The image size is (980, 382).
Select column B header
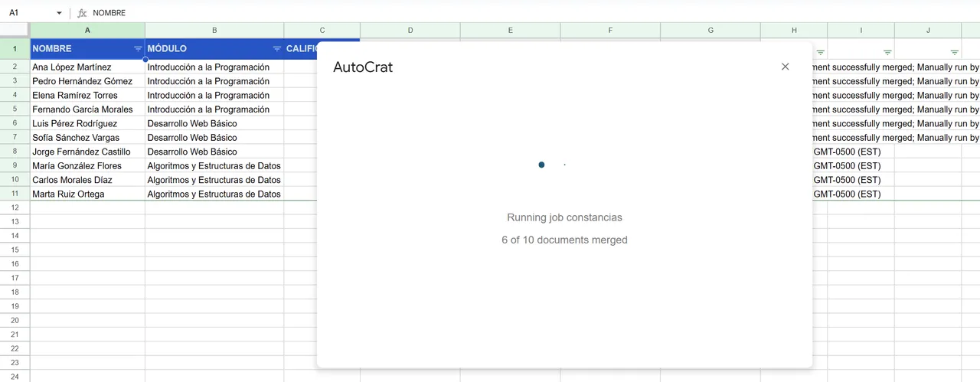click(x=214, y=30)
